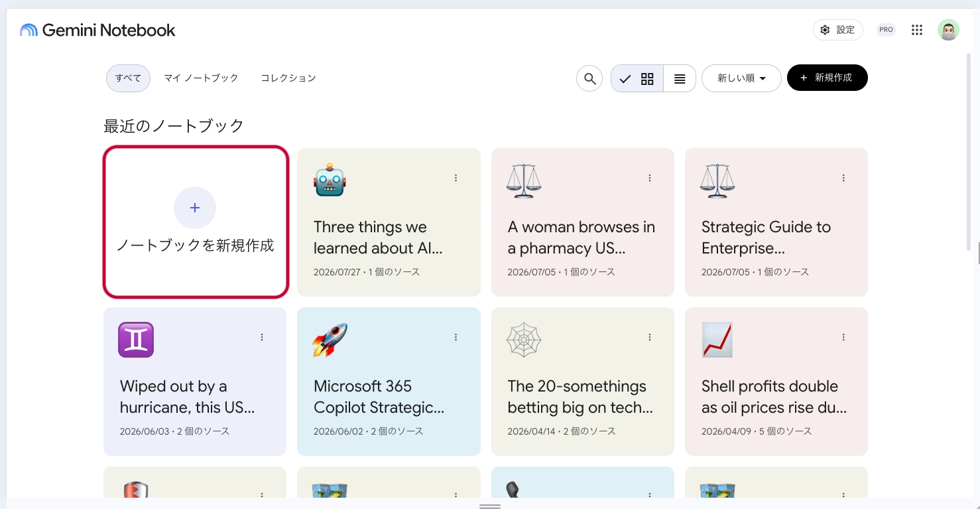Open the Google apps grid
The width and height of the screenshot is (980, 509).
tap(917, 30)
